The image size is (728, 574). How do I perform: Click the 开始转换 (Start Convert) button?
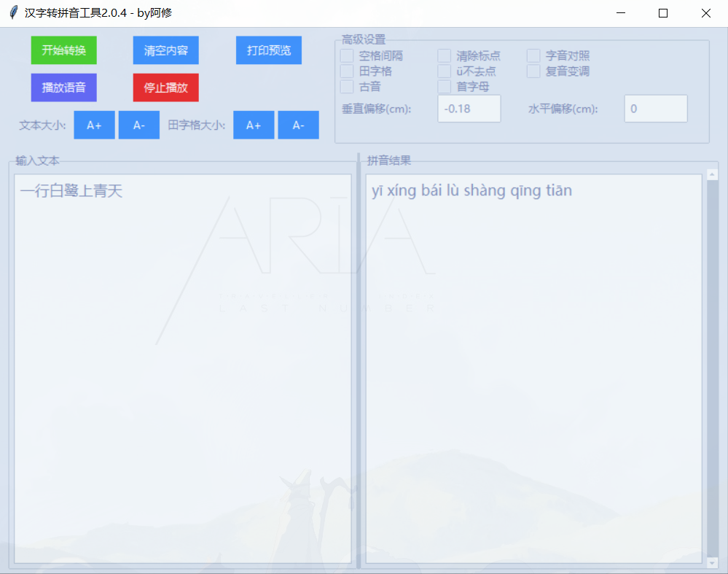point(63,50)
